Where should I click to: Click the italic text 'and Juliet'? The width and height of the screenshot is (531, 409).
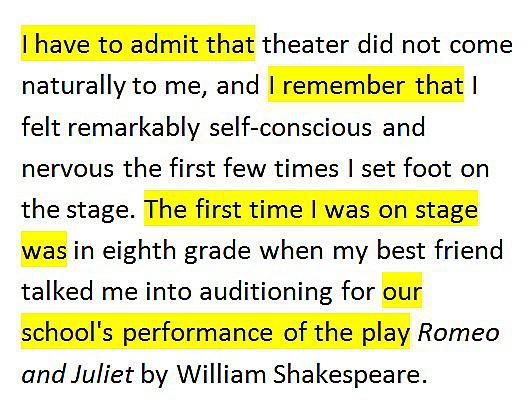[78, 374]
